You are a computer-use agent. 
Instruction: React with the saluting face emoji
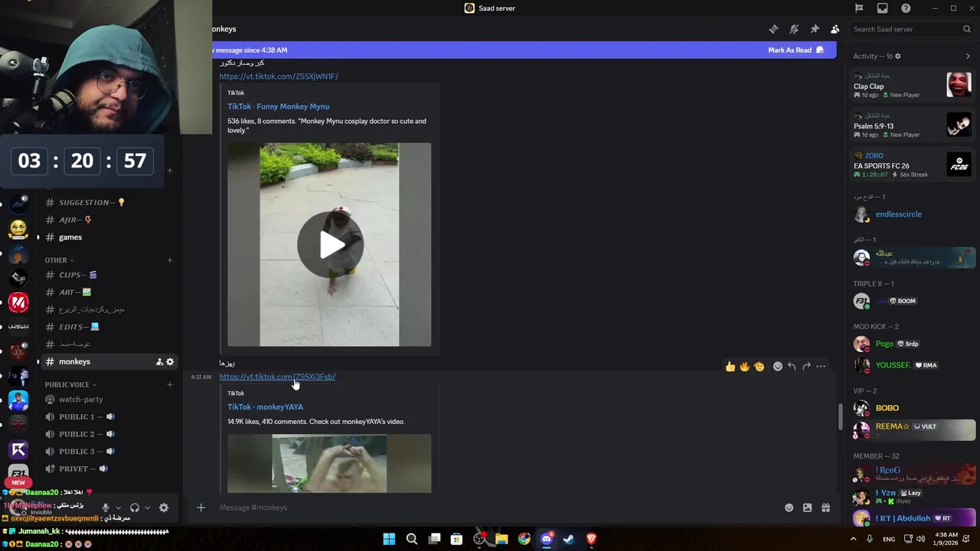click(x=759, y=367)
